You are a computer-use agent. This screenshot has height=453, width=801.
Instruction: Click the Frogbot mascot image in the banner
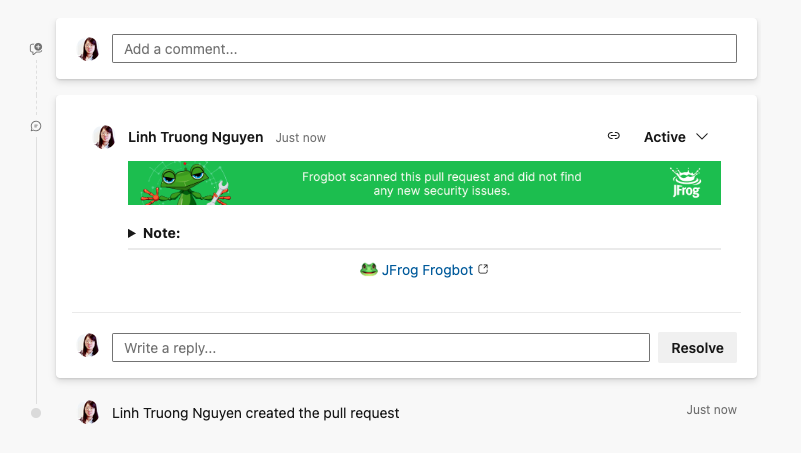(186, 184)
